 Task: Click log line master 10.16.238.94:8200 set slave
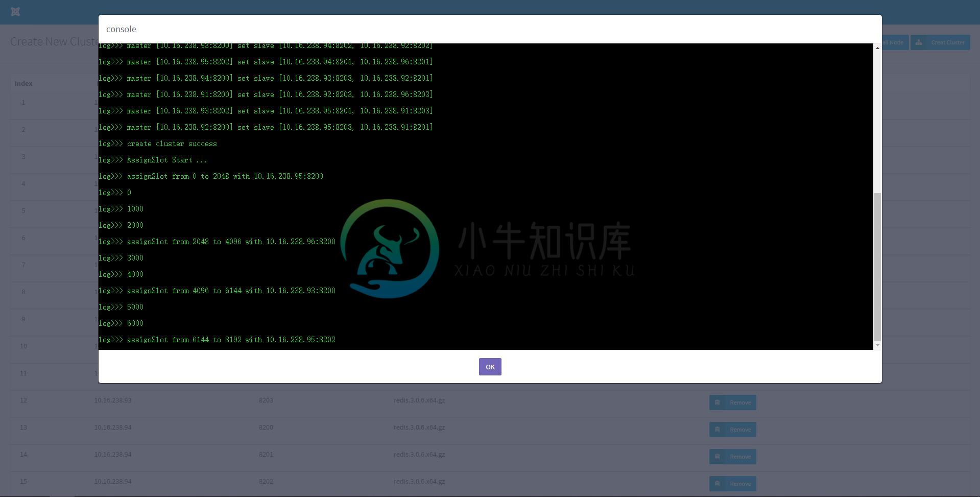pos(266,78)
